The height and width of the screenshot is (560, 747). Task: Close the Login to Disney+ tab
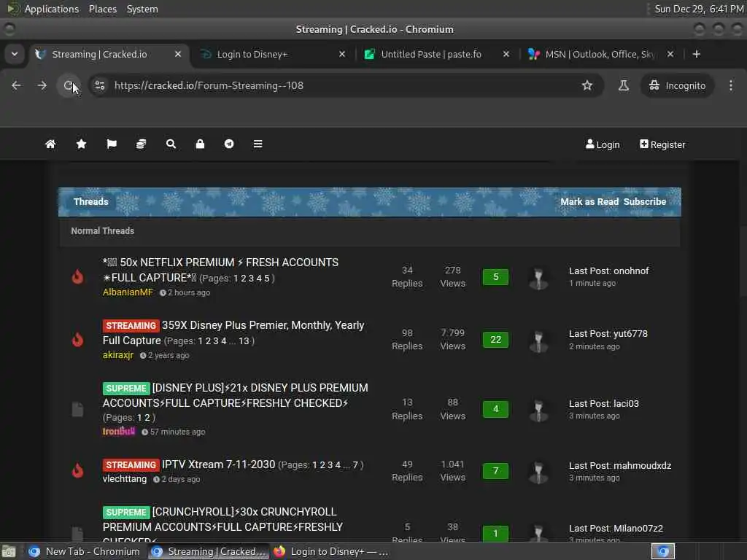342,54
